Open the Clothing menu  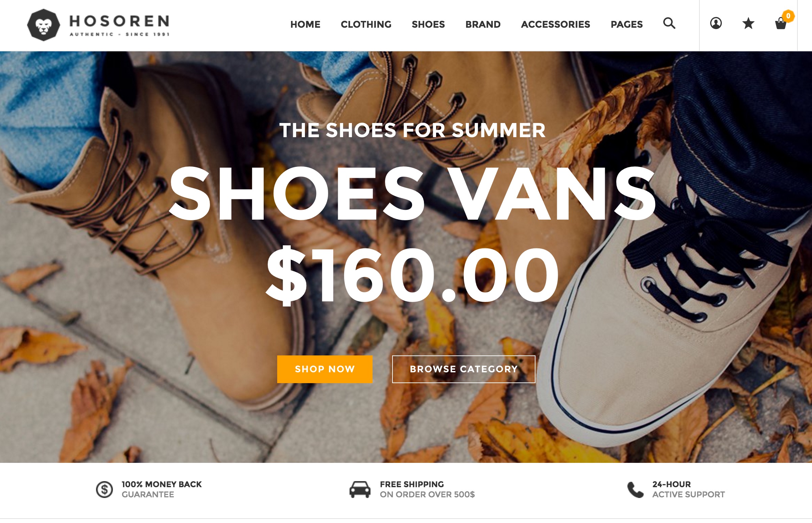[x=366, y=24]
